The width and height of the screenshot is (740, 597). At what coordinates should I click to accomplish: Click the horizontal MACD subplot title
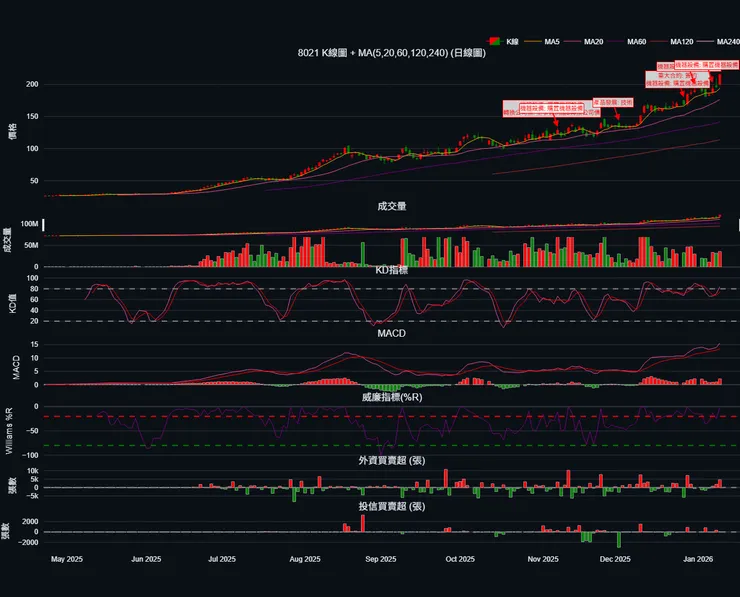(392, 334)
